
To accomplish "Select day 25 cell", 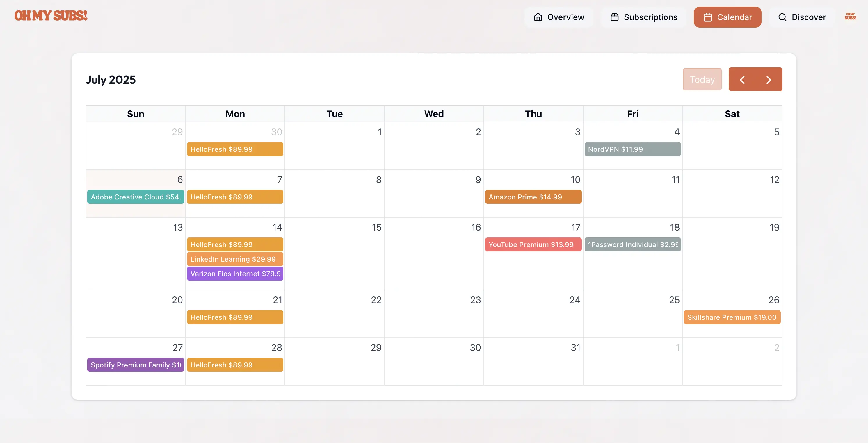I will (x=632, y=314).
